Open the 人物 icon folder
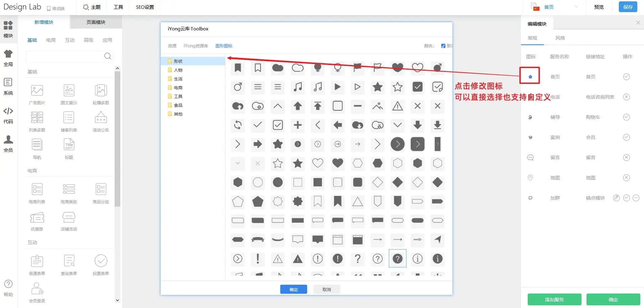The width and height of the screenshot is (644, 308). coord(178,70)
